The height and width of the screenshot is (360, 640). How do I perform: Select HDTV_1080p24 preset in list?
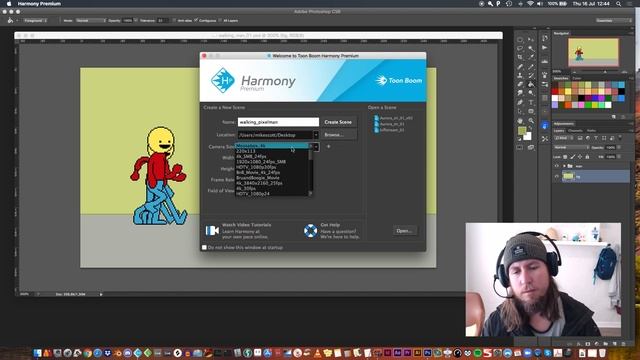tap(253, 194)
